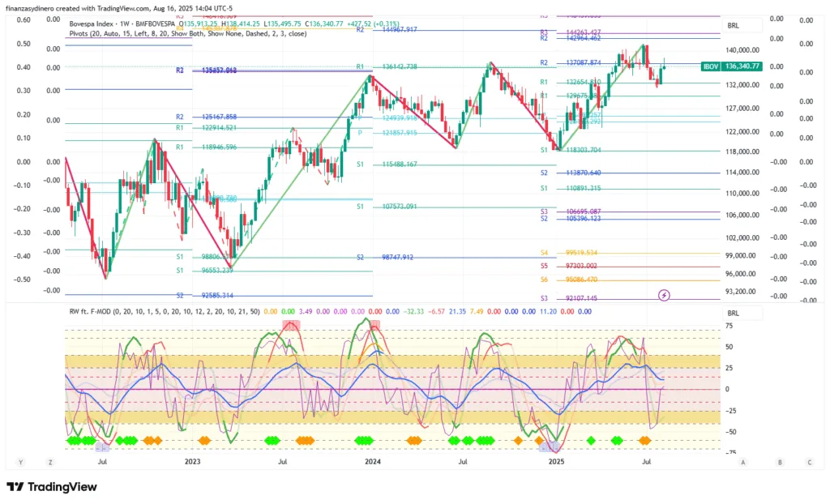Click the S6 95086.470 pivot level
The image size is (830, 504).
pos(569,280)
